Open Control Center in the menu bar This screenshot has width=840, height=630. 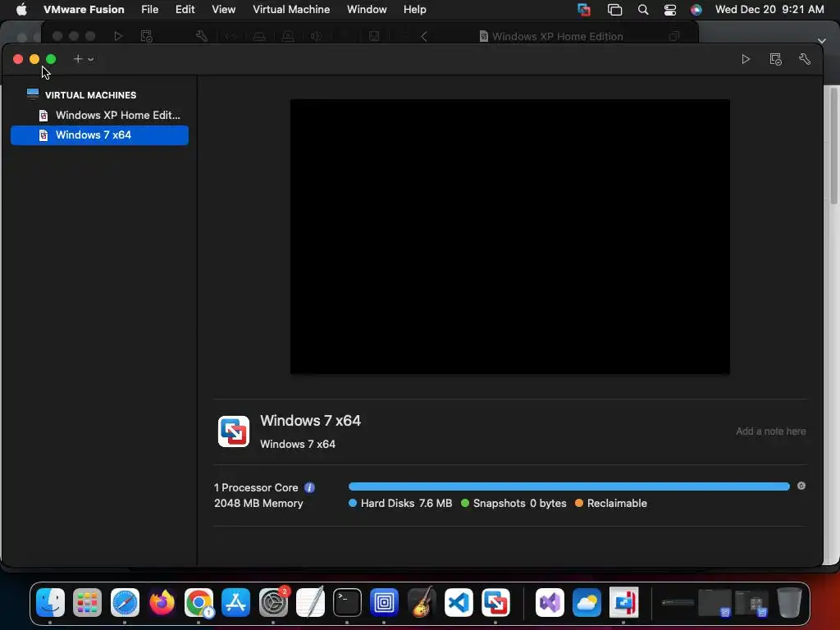[669, 10]
